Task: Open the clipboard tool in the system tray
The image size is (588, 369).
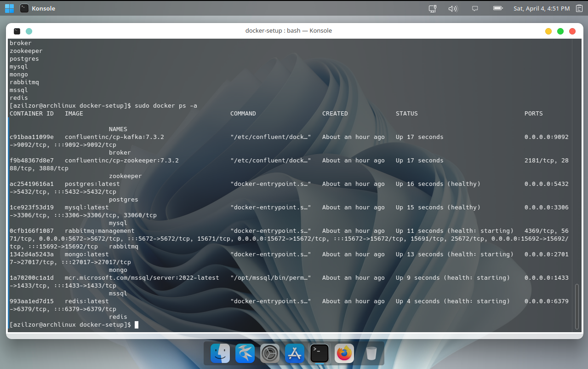Action: tap(579, 8)
